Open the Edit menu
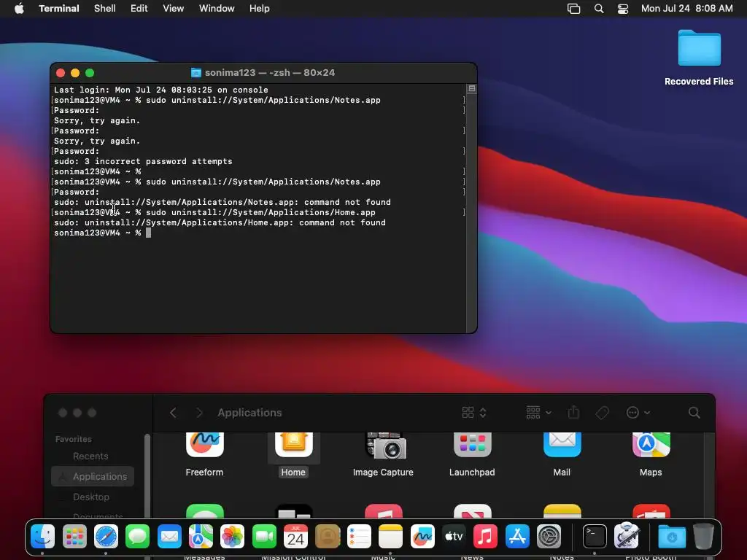747x560 pixels. coord(139,8)
